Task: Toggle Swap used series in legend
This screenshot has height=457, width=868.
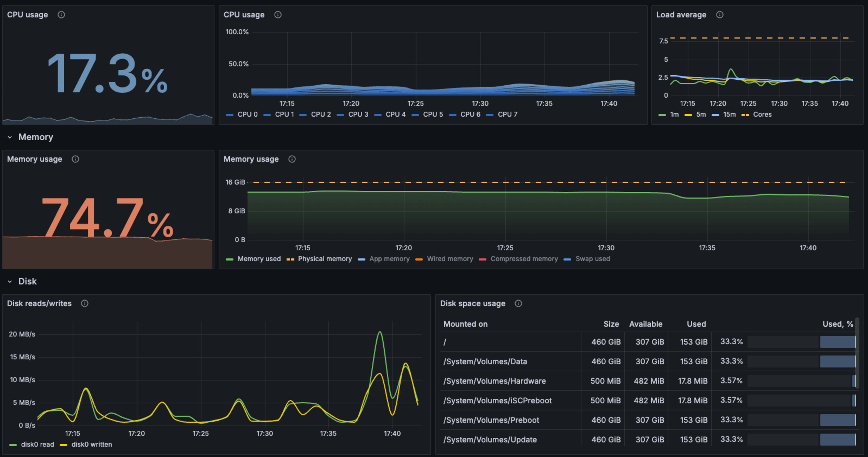Action: 592,259
